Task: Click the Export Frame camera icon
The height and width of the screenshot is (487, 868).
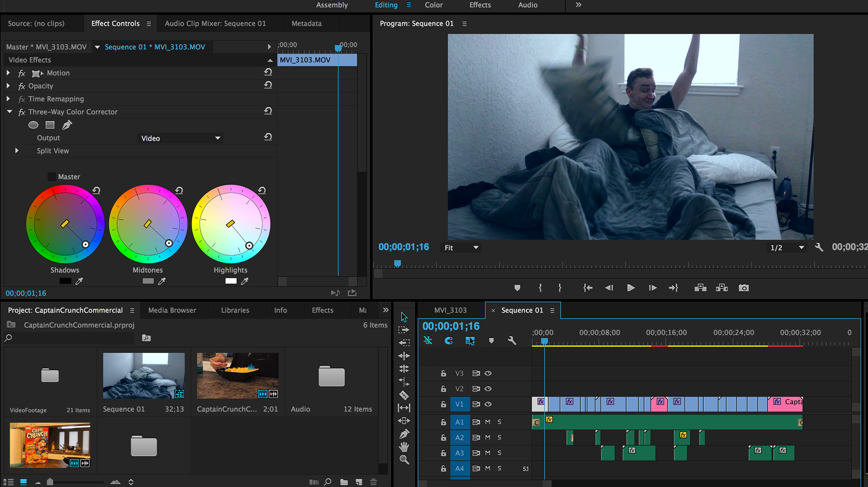Action: 743,288
